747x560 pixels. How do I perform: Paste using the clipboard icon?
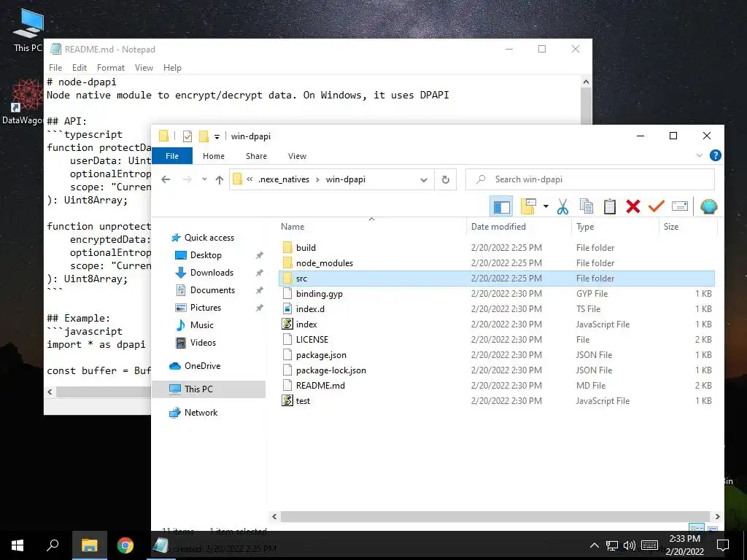click(610, 206)
